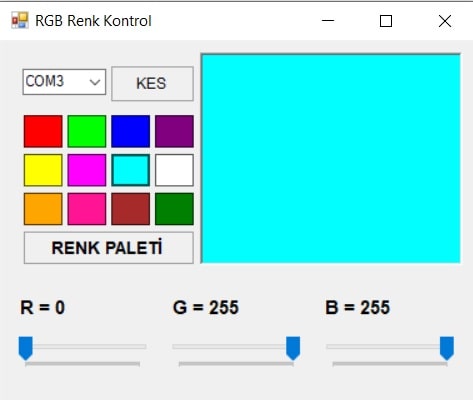Pick the white color swatch

[174, 170]
